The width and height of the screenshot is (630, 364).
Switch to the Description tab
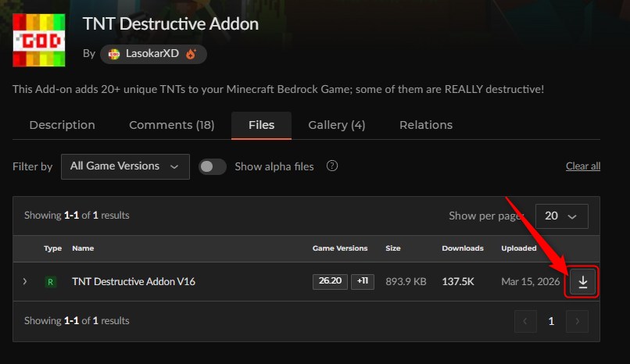coord(63,125)
